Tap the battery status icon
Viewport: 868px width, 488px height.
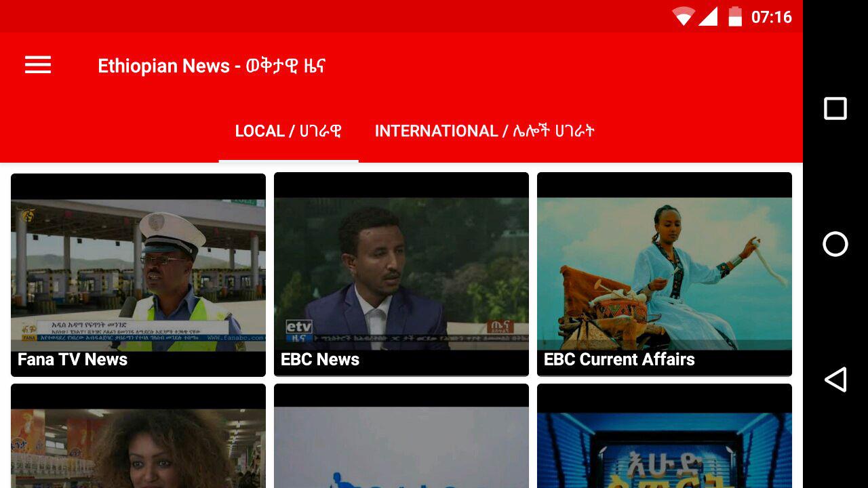tap(735, 16)
